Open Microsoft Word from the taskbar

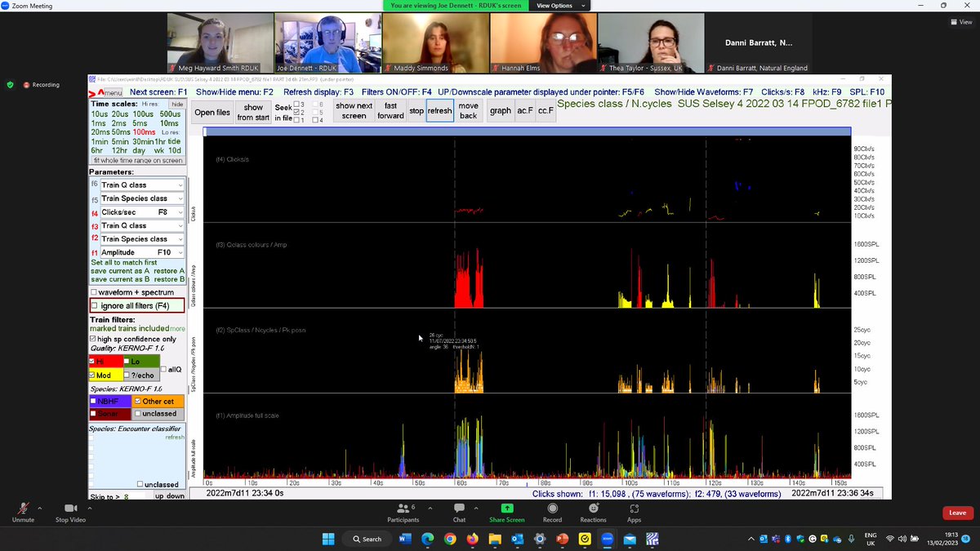click(x=406, y=539)
